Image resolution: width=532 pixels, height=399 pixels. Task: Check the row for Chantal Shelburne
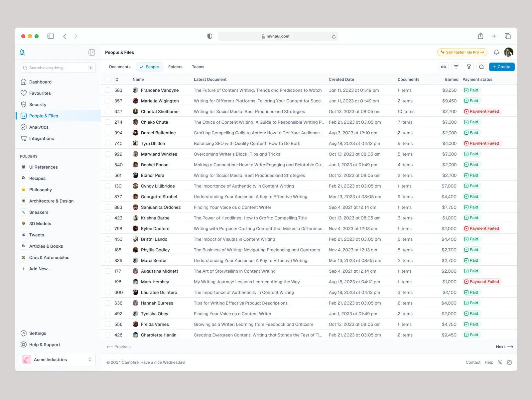point(108,111)
